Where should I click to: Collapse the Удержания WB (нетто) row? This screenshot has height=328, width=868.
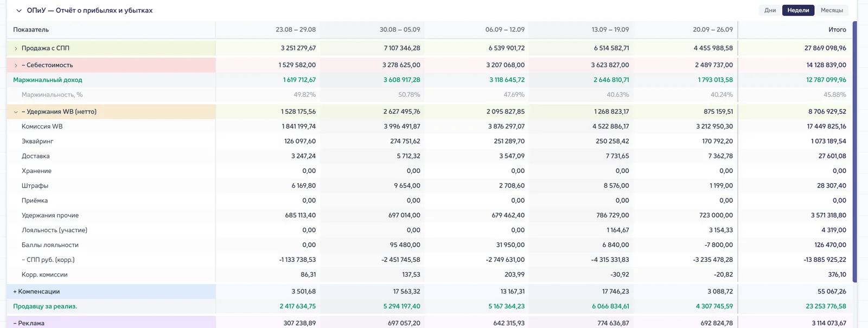pyautogui.click(x=16, y=112)
